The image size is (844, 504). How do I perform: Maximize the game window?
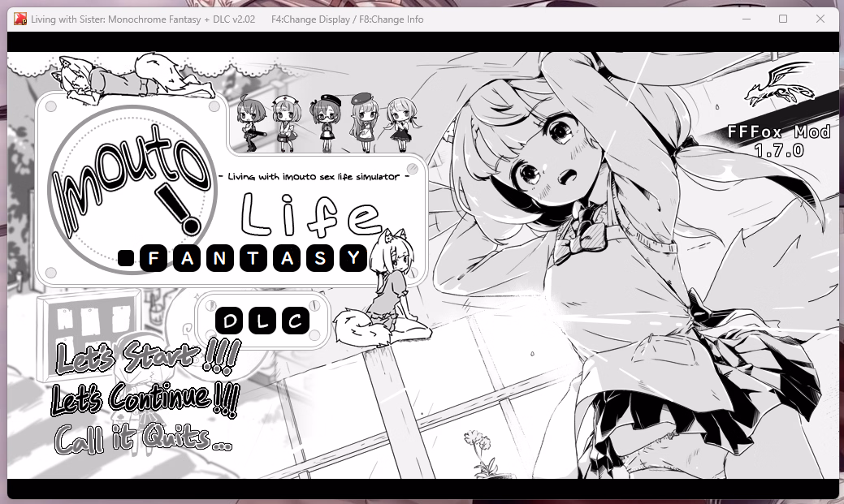(783, 19)
